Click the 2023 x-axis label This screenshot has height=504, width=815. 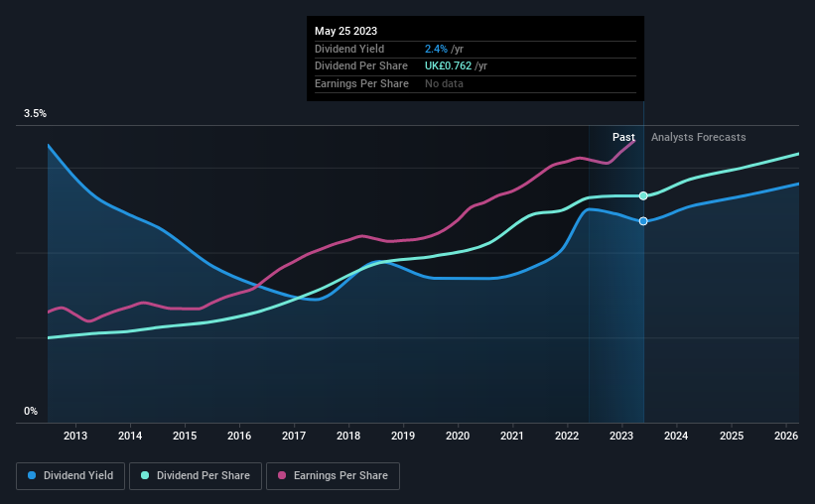[621, 436]
